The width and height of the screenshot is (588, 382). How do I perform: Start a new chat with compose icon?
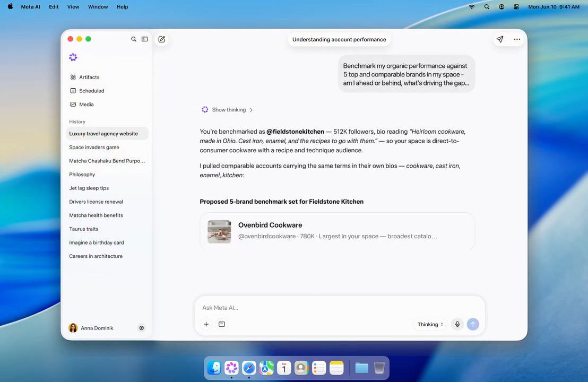click(x=162, y=39)
